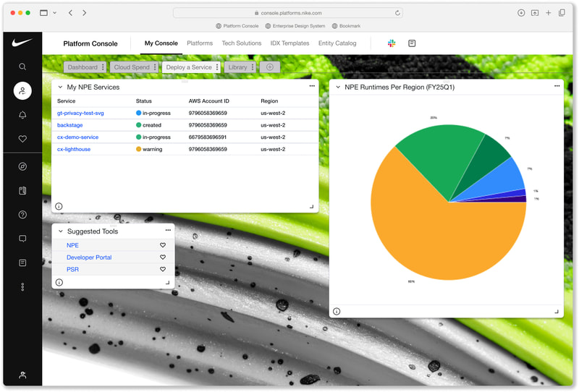Screen dimensions: 579x392
Task: Open Dashboard tab kebab menu
Action: pyautogui.click(x=103, y=67)
